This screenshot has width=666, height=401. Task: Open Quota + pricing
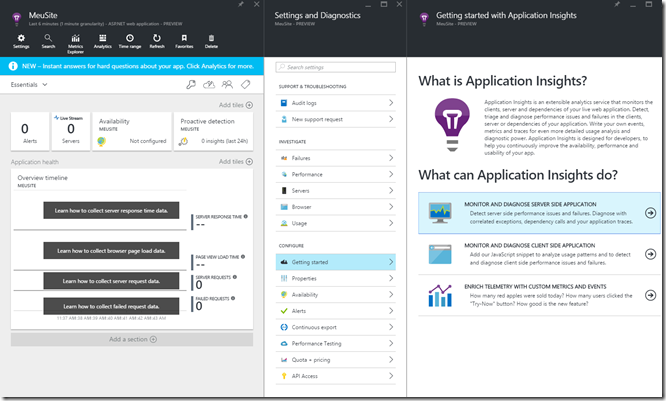point(336,360)
